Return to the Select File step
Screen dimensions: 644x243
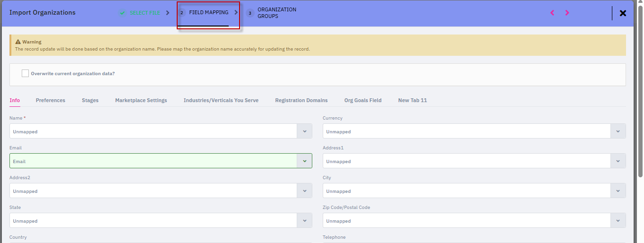point(145,13)
